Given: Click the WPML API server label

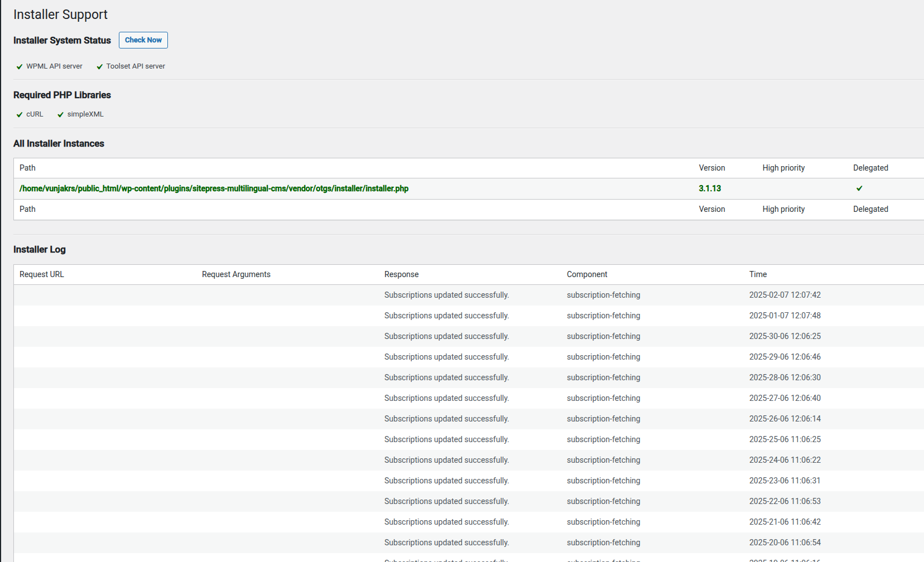Looking at the screenshot, I should pyautogui.click(x=54, y=66).
